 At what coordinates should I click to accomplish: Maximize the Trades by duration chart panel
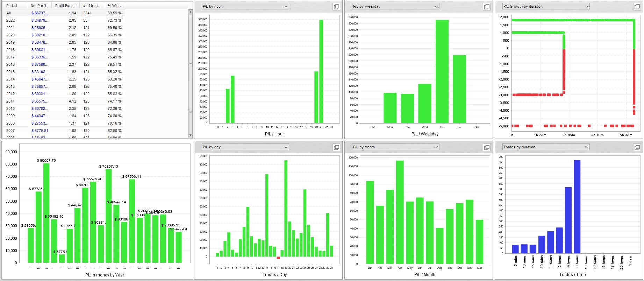pos(637,147)
